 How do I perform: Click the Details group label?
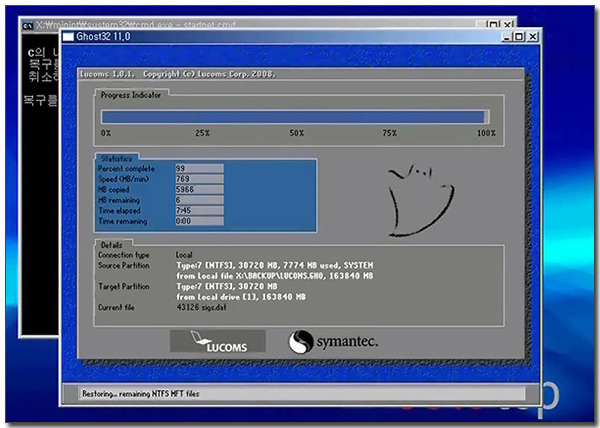[112, 245]
